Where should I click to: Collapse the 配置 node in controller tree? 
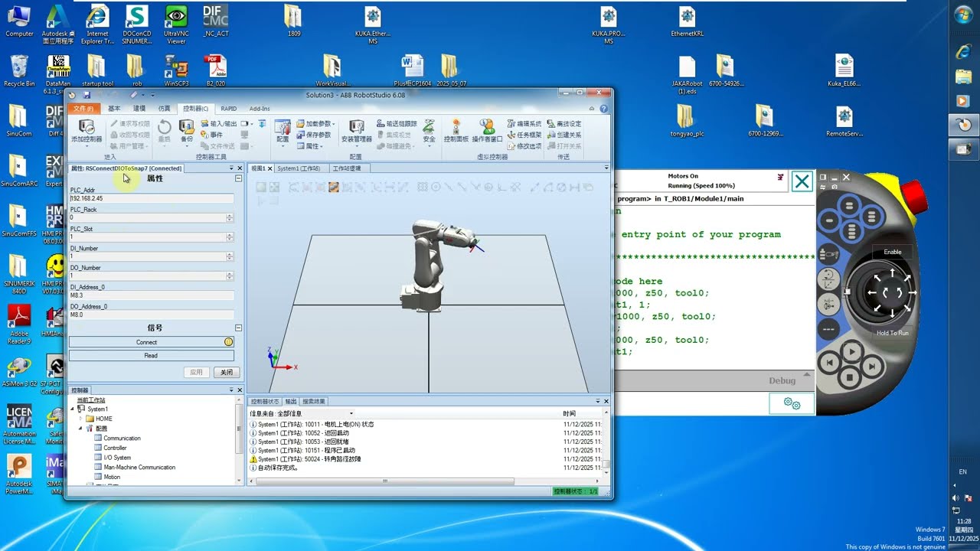pos(80,429)
